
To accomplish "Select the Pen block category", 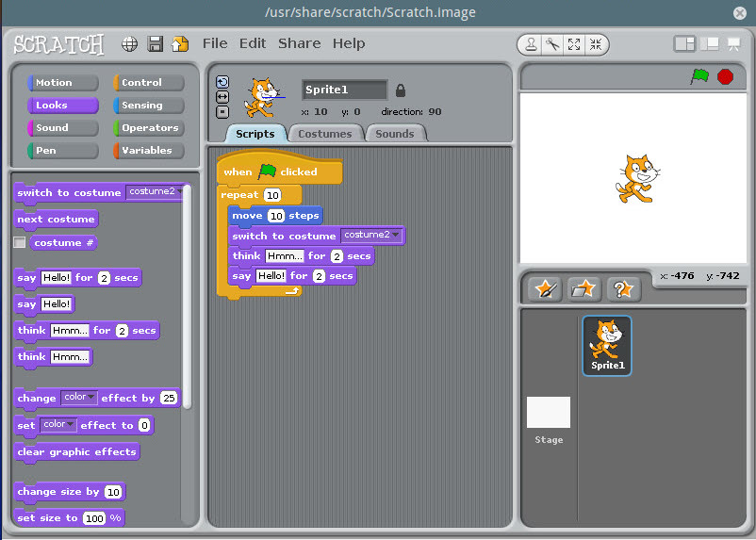I will pos(63,151).
